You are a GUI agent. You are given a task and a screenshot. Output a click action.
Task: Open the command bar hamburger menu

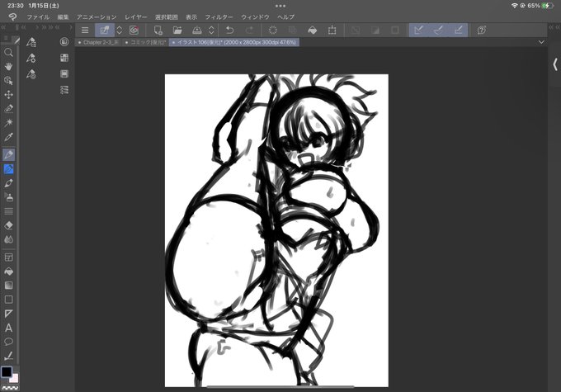point(85,30)
